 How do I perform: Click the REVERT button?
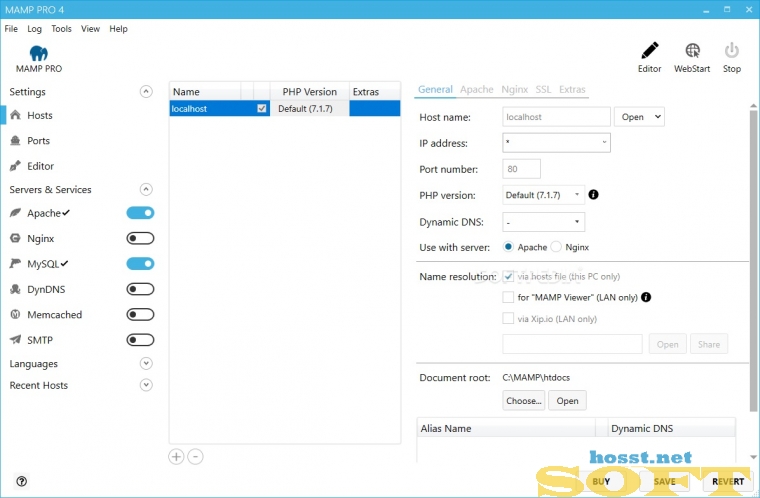point(728,481)
